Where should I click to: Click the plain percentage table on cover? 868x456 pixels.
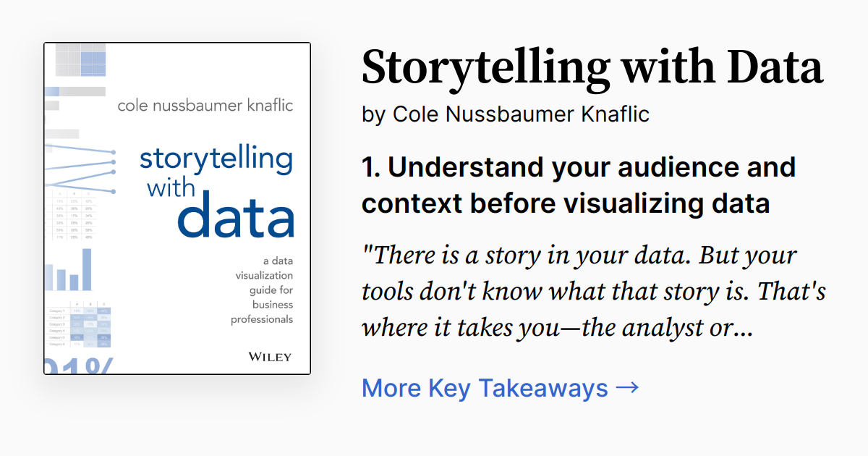75,219
